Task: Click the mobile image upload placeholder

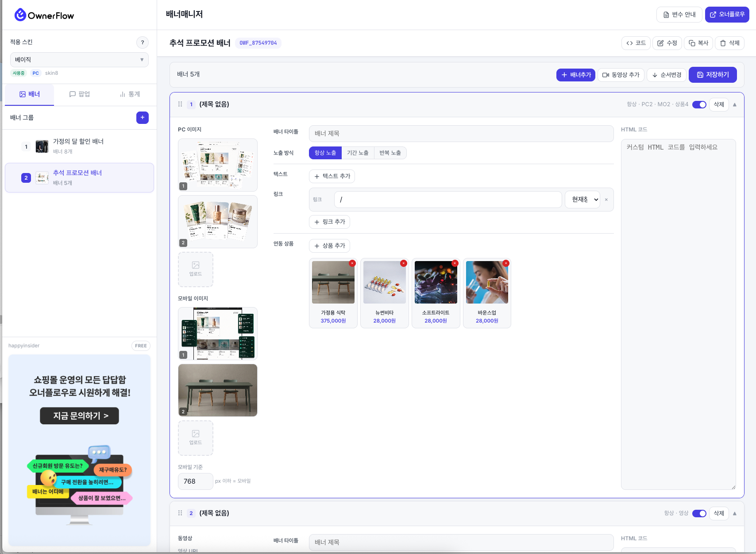Action: point(196,438)
